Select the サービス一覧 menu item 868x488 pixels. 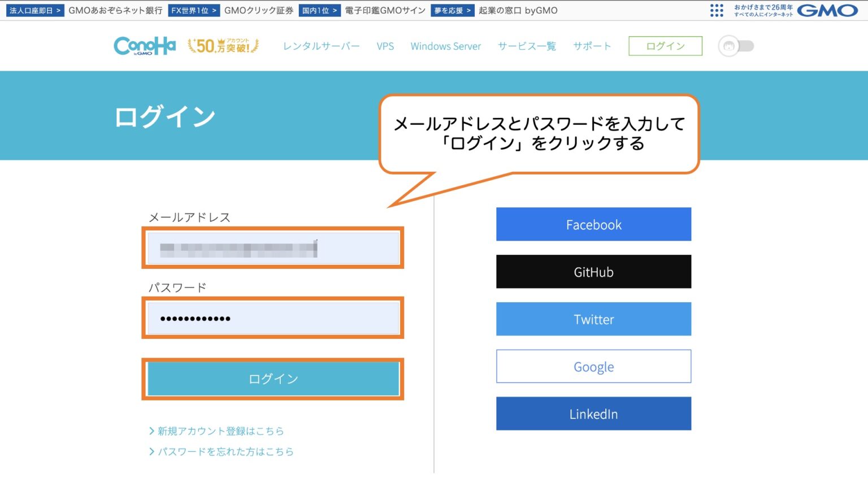click(526, 46)
